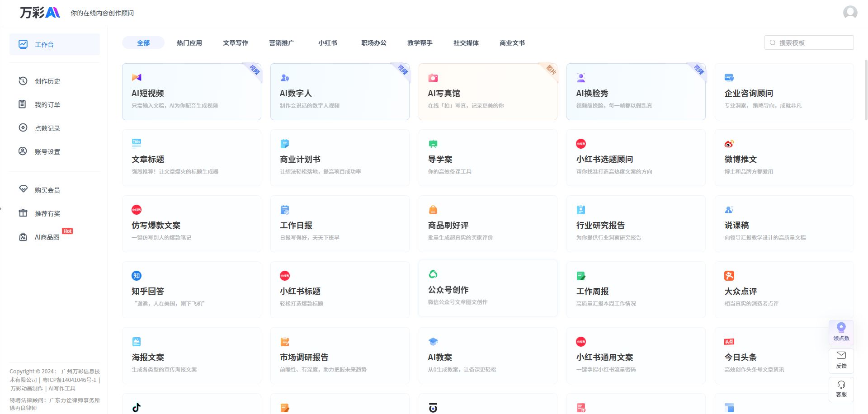The width and height of the screenshot is (868, 414).
Task: Click the 商品刷好评 bag icon
Action: click(433, 210)
